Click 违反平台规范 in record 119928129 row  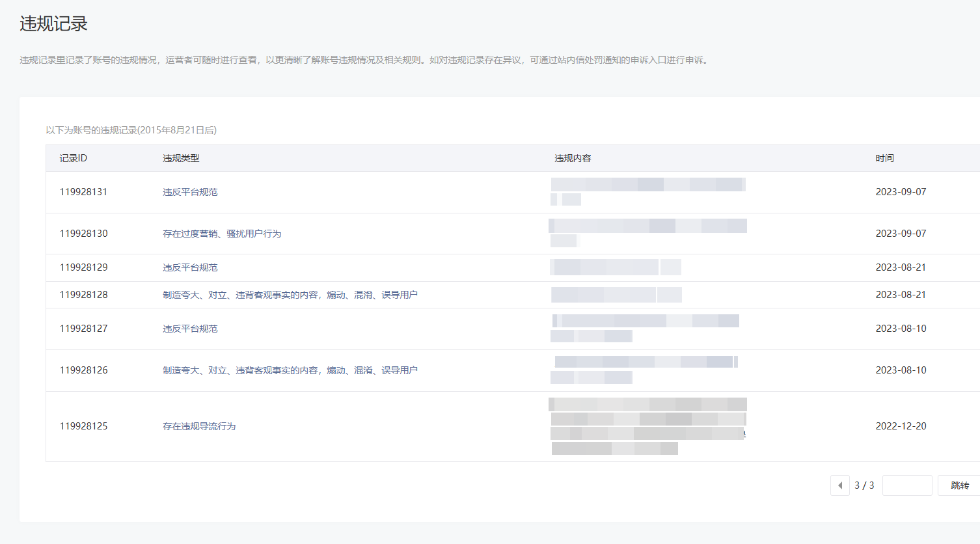[x=190, y=267]
